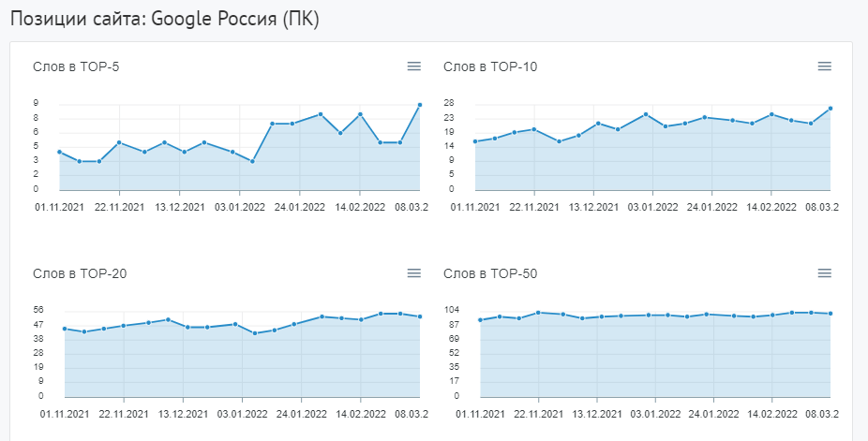The image size is (868, 441).
Task: Select the "Слов в TOP-20" chart title
Action: (80, 273)
